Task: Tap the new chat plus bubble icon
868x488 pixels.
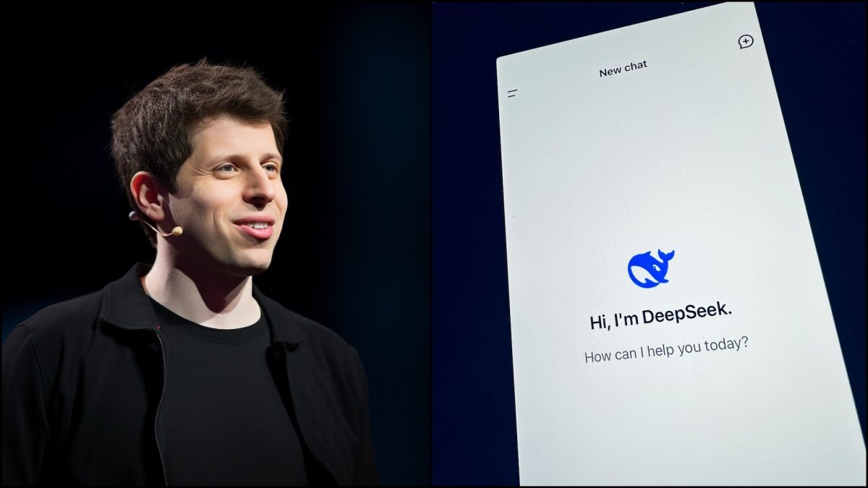Action: [746, 41]
